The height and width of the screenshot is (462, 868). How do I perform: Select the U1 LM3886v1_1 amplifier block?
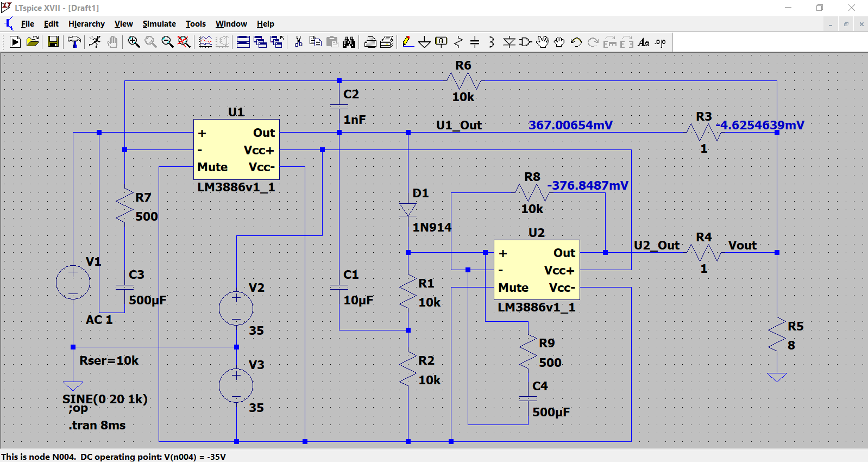coord(236,149)
